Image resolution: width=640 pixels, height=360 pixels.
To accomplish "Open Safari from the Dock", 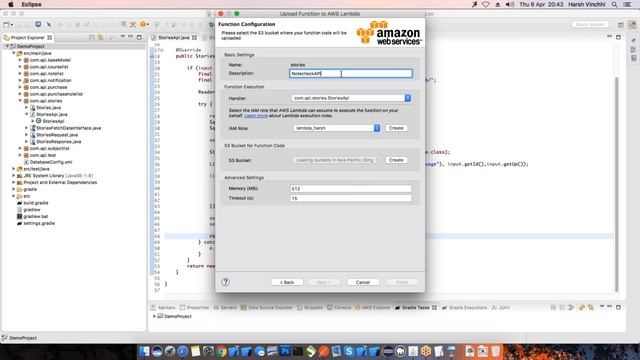I will [x=183, y=351].
